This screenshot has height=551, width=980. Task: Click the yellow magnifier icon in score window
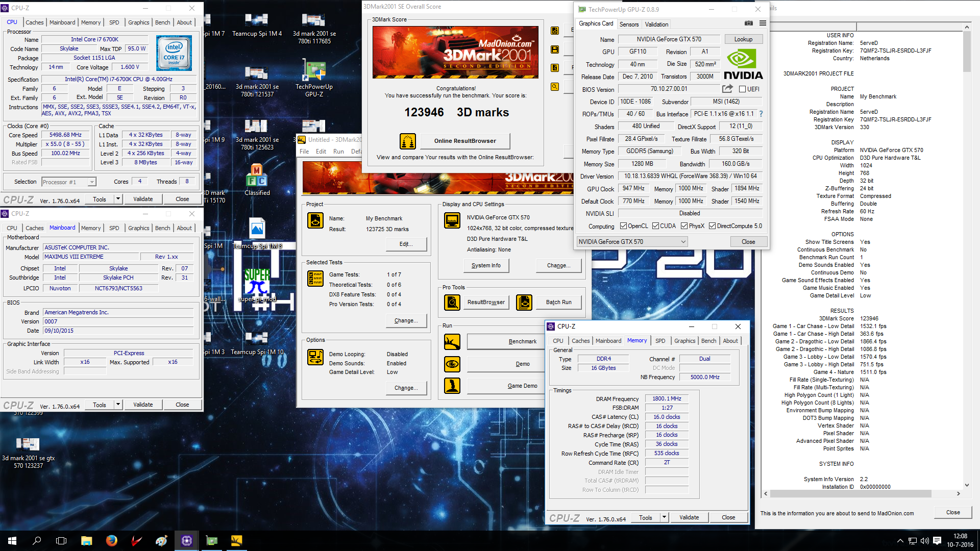555,87
